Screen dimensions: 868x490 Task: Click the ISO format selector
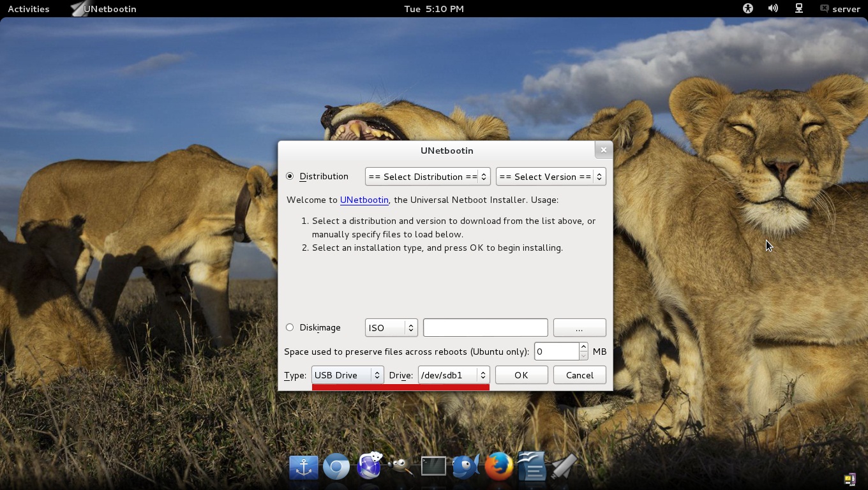(x=391, y=327)
